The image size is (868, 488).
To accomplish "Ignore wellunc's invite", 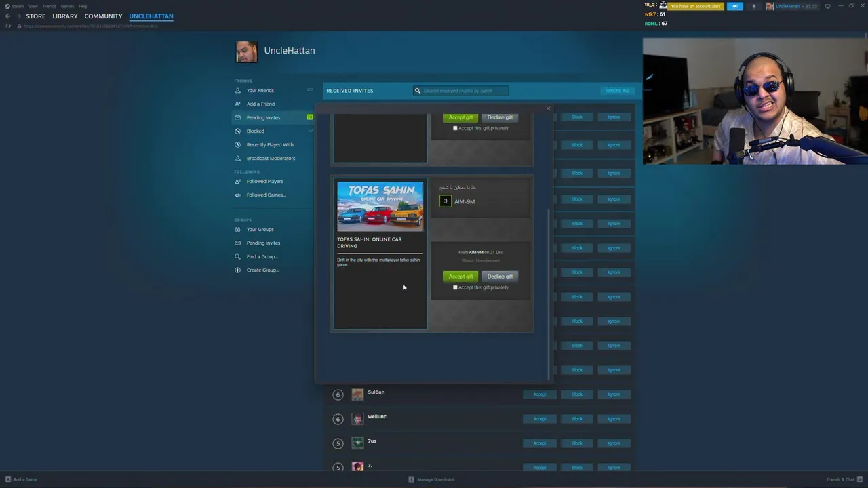I will (614, 419).
